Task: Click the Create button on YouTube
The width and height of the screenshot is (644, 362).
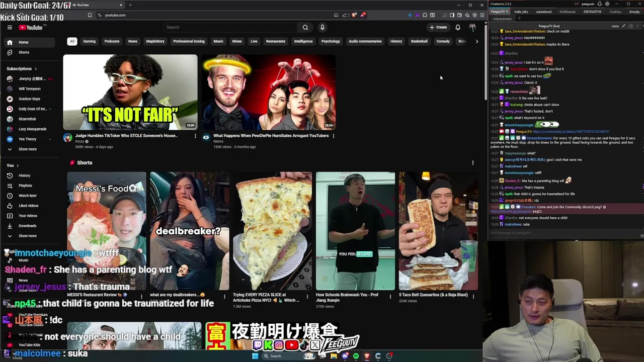Action: [x=438, y=27]
